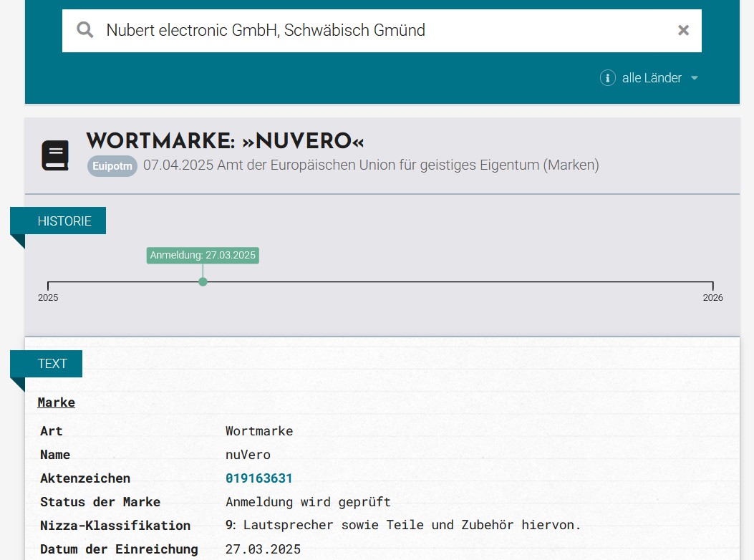Viewport: 754px width, 560px height.
Task: Click the Euipotm badge
Action: [x=112, y=166]
